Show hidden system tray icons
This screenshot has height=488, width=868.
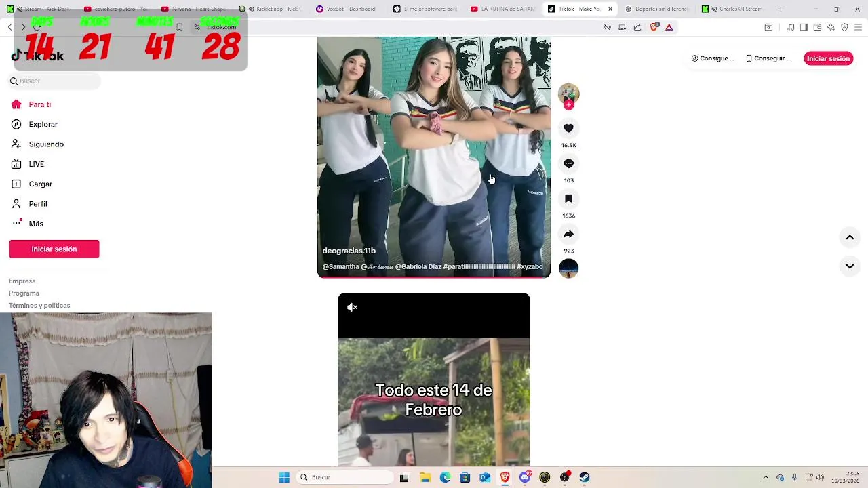pyautogui.click(x=766, y=477)
